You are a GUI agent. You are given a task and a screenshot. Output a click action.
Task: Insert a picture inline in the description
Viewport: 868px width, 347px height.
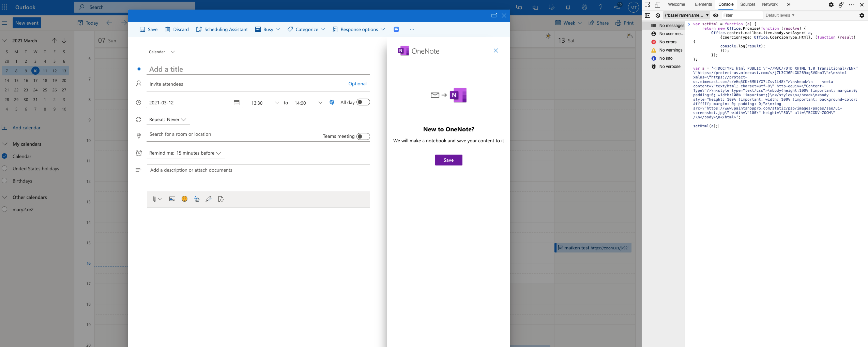coord(172,199)
